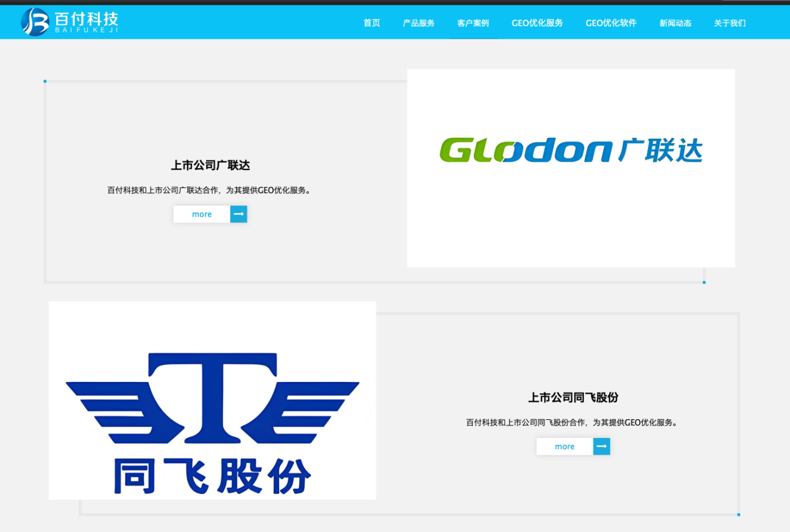Open the Glodon 广联达 logo image
Viewport: 790px width, 532px height.
[571, 168]
